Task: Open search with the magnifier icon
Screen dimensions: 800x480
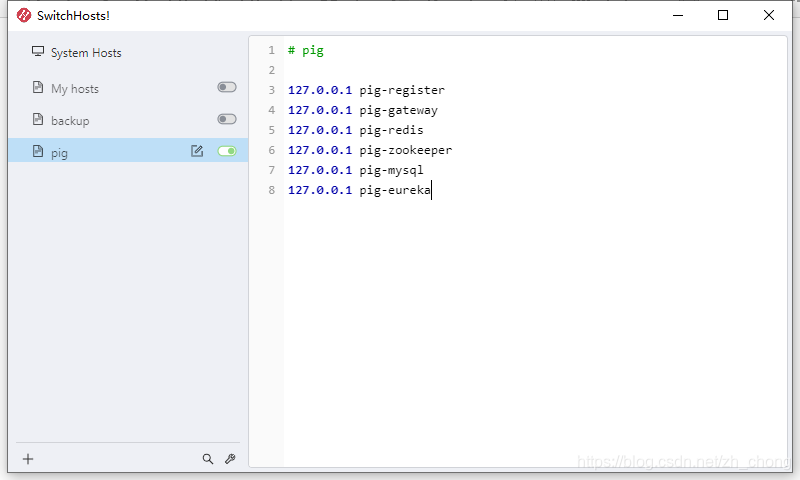Action: 208,459
